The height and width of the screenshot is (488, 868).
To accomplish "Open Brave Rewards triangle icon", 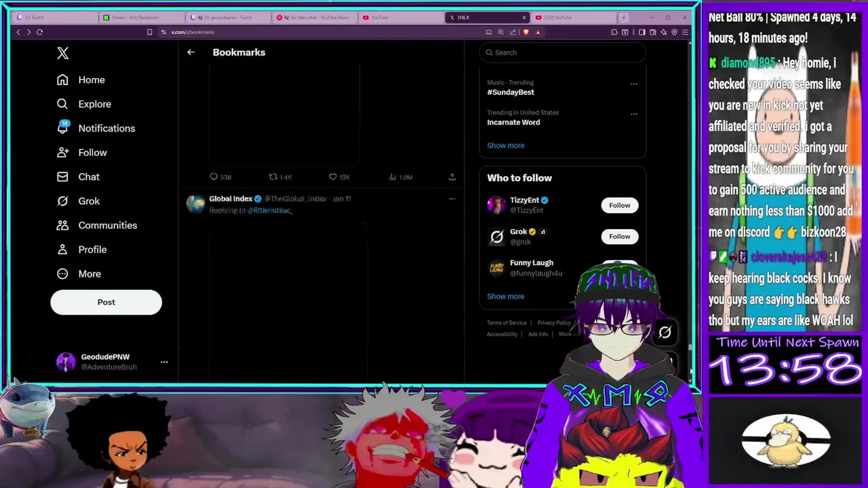I will point(538,32).
